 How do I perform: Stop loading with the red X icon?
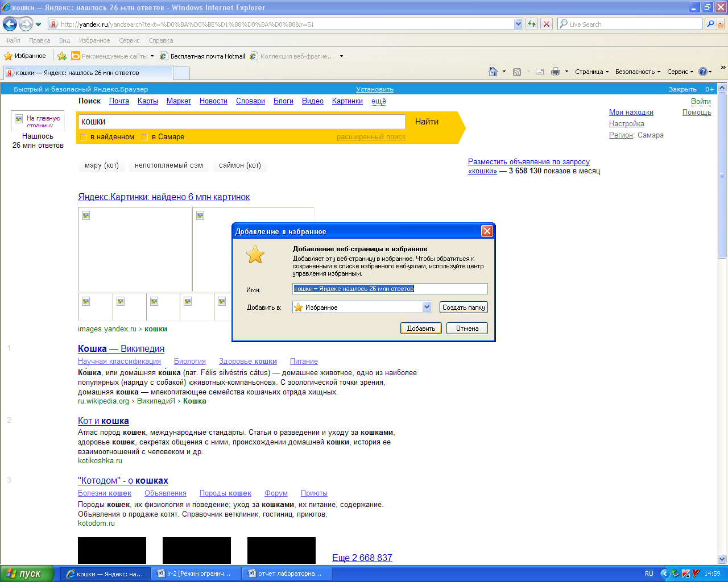[547, 24]
